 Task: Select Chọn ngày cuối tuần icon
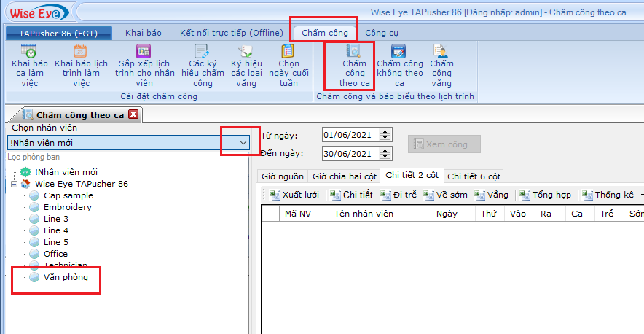289,53
